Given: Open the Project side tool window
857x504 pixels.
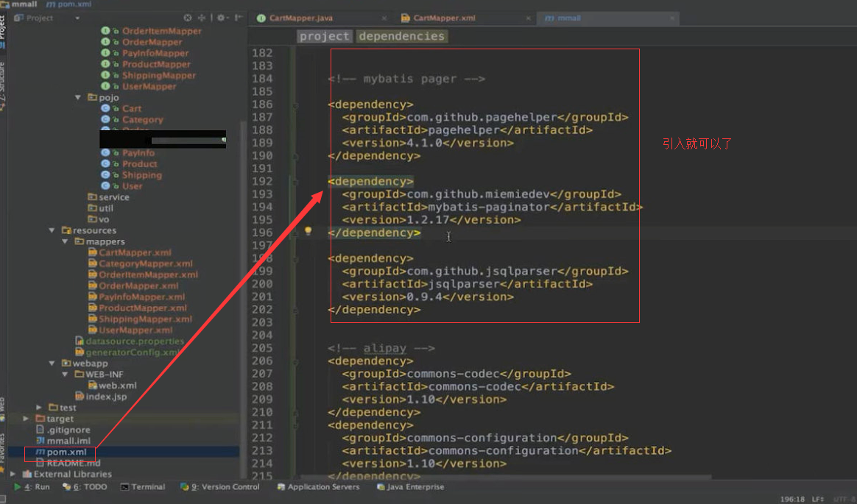Looking at the screenshot, I should click(x=2, y=32).
